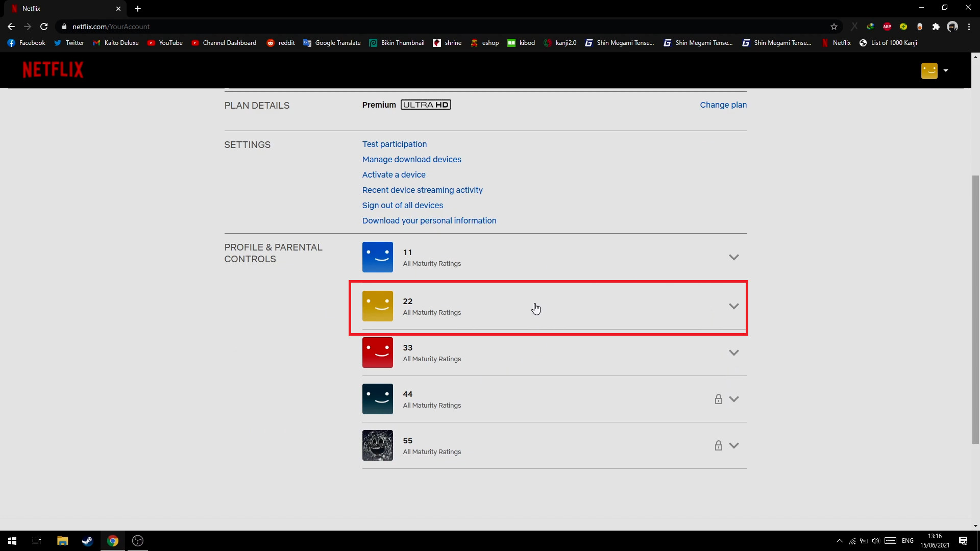Screen dimensions: 980x551
Task: Open a new tab with the plus button
Action: 138,9
